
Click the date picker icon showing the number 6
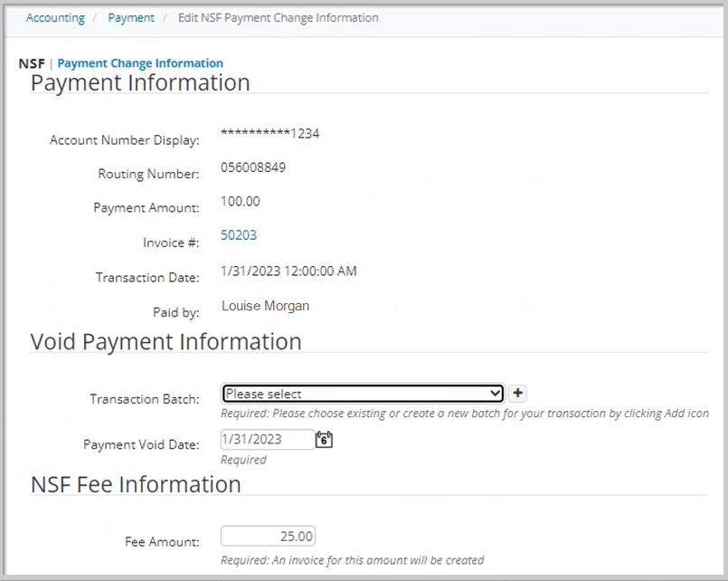323,439
